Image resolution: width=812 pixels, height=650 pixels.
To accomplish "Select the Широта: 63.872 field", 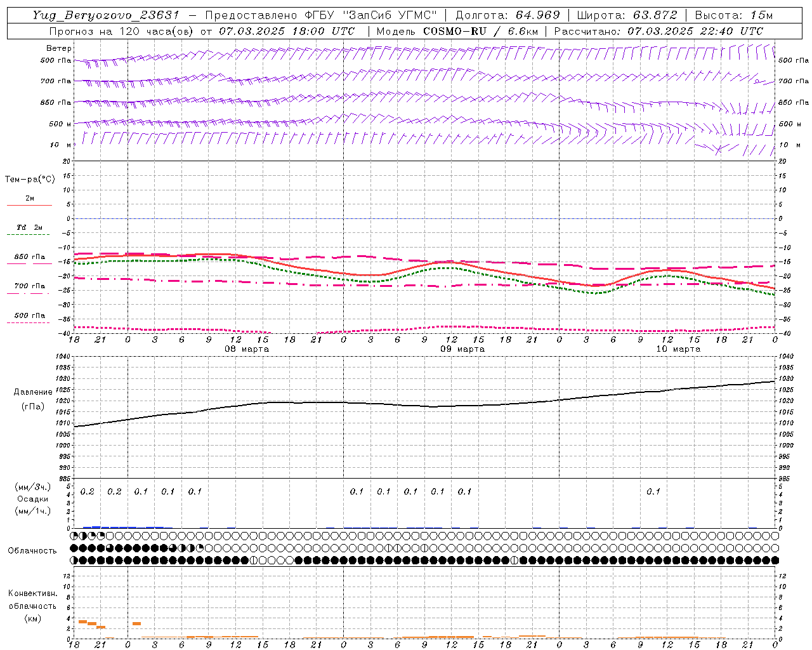I will (627, 15).
